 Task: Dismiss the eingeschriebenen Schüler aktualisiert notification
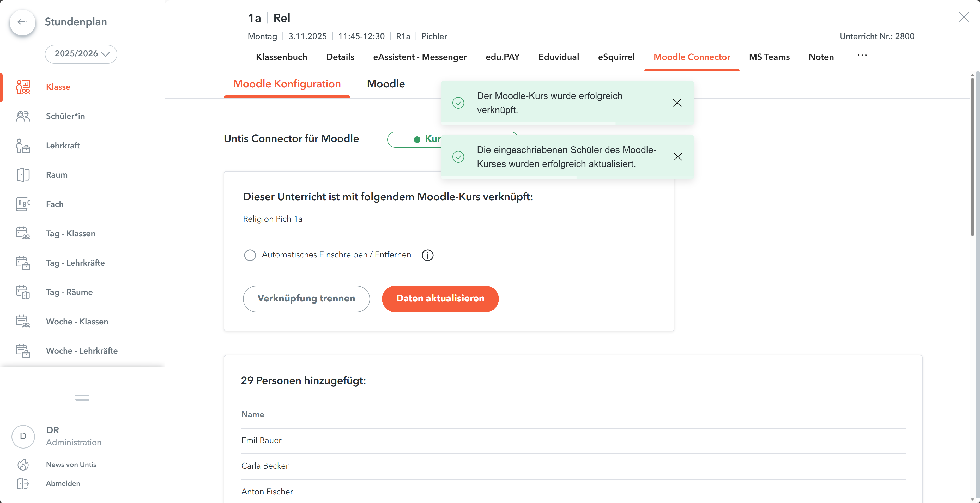pyautogui.click(x=677, y=157)
